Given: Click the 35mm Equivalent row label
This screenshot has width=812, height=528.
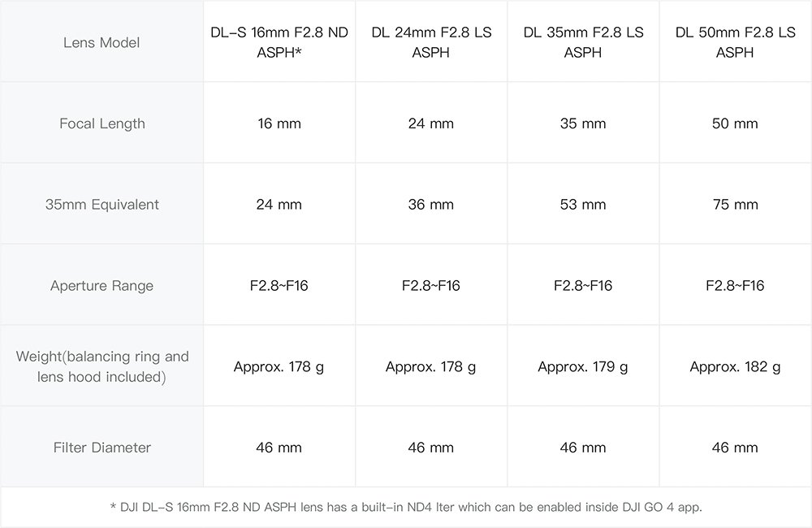Looking at the screenshot, I should coord(101,205).
